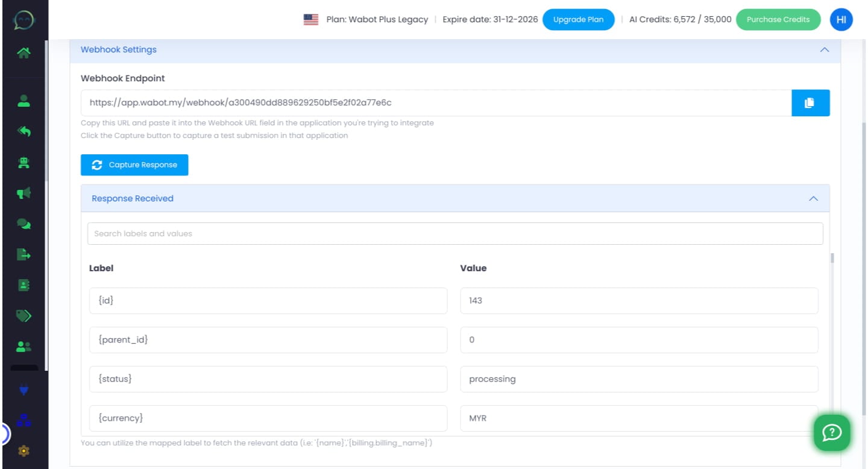
Task: Click the plug integrations sidebar icon
Action: coord(24,389)
